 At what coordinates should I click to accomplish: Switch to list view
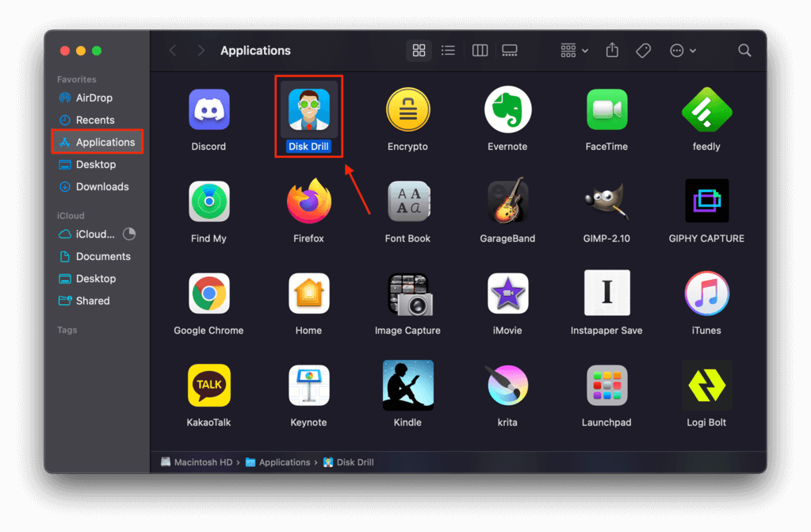tap(448, 50)
